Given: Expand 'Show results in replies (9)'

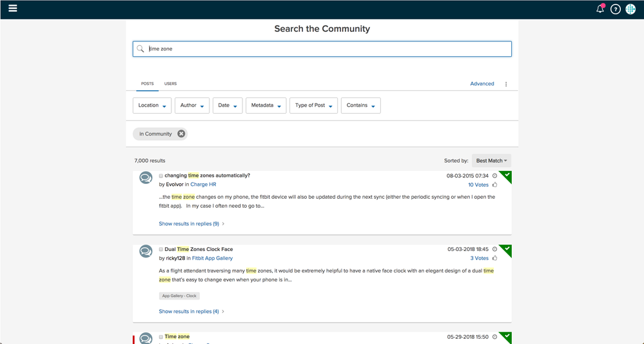Looking at the screenshot, I should pos(191,224).
